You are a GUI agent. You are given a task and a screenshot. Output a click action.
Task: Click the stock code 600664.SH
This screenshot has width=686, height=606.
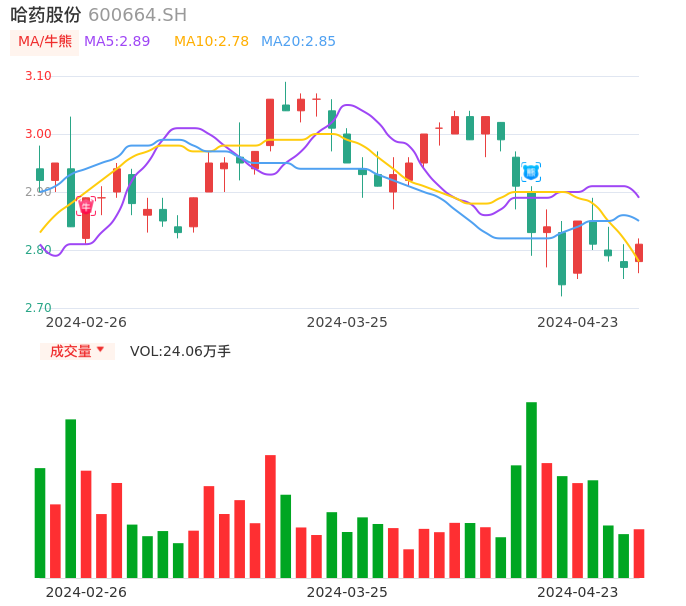tap(137, 15)
